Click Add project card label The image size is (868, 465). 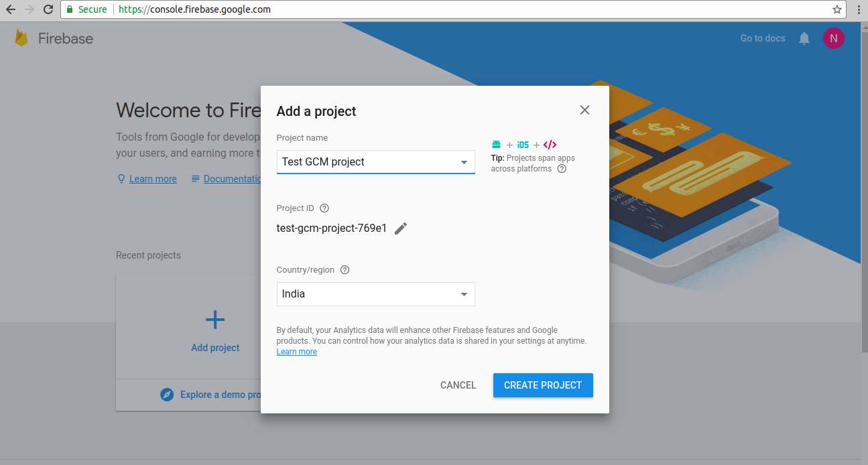[215, 348]
